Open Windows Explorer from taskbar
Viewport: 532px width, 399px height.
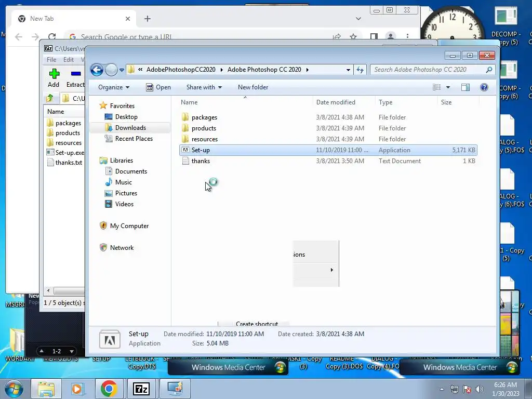[46, 389]
